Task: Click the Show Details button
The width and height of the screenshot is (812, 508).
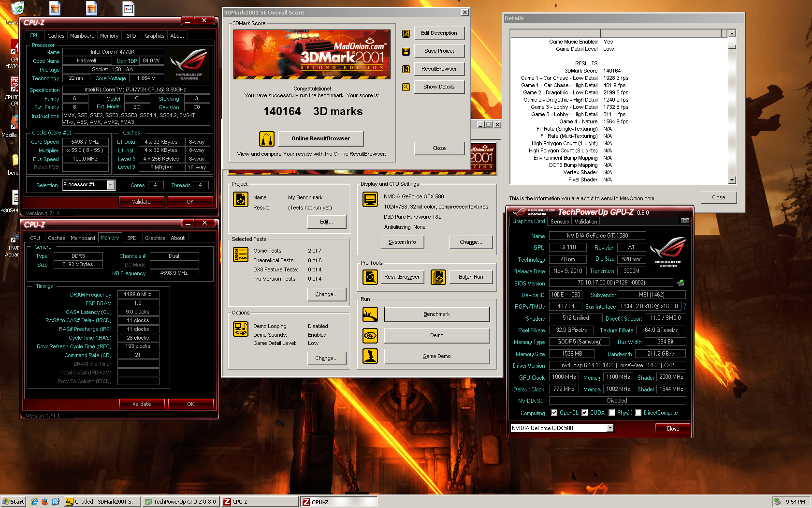Action: tap(439, 87)
